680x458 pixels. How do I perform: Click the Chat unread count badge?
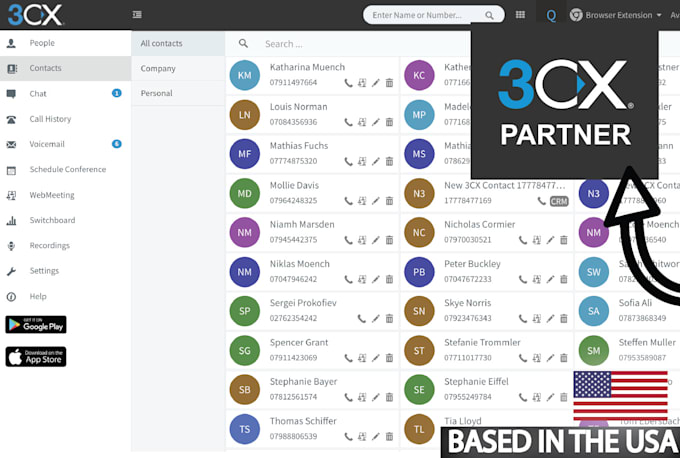click(x=117, y=93)
